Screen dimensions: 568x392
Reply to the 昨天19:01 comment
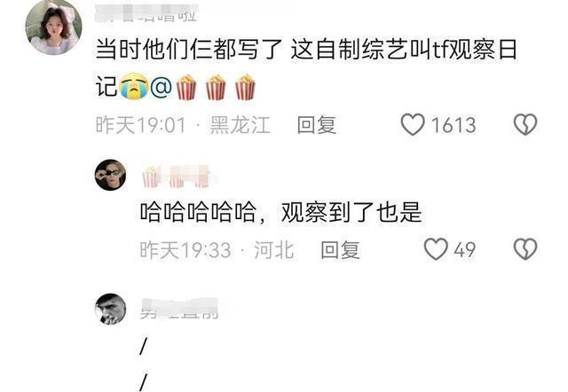click(316, 125)
